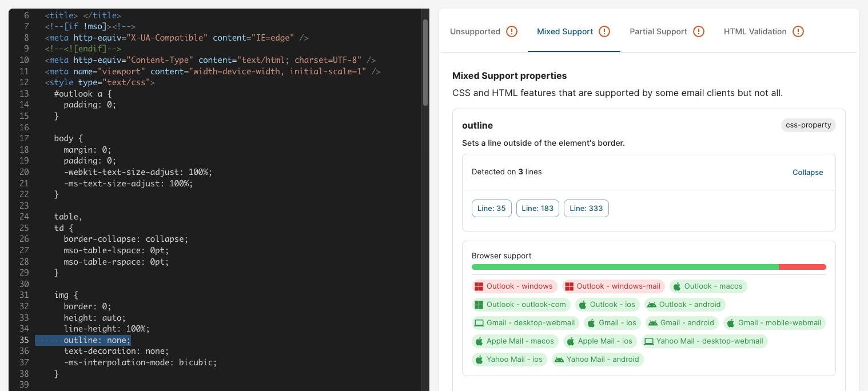Screen dimensions: 868x391
Task: Click '-webkit-text-size-adjust: 100%;' code line
Action: pyautogui.click(x=138, y=172)
